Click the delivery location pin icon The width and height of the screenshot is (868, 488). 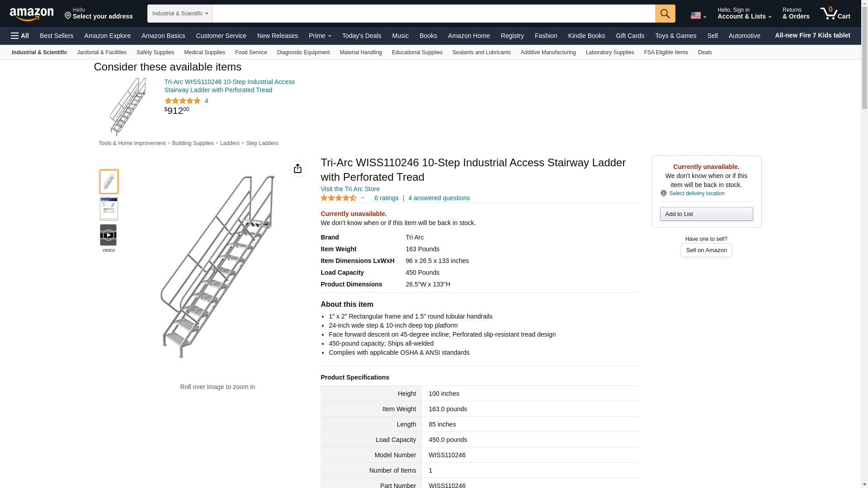[663, 193]
